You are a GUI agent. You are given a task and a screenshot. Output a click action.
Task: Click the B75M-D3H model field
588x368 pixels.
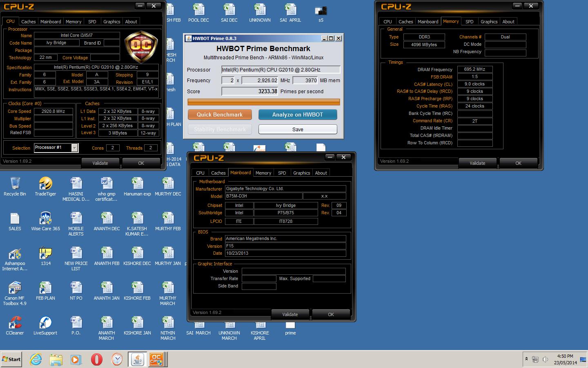click(x=263, y=196)
